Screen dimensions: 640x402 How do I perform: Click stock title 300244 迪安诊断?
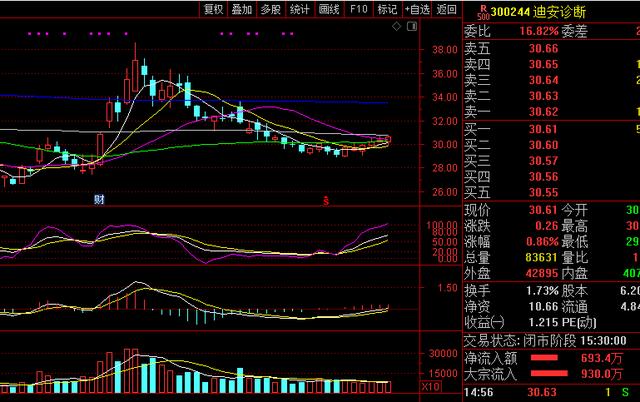[x=538, y=12]
